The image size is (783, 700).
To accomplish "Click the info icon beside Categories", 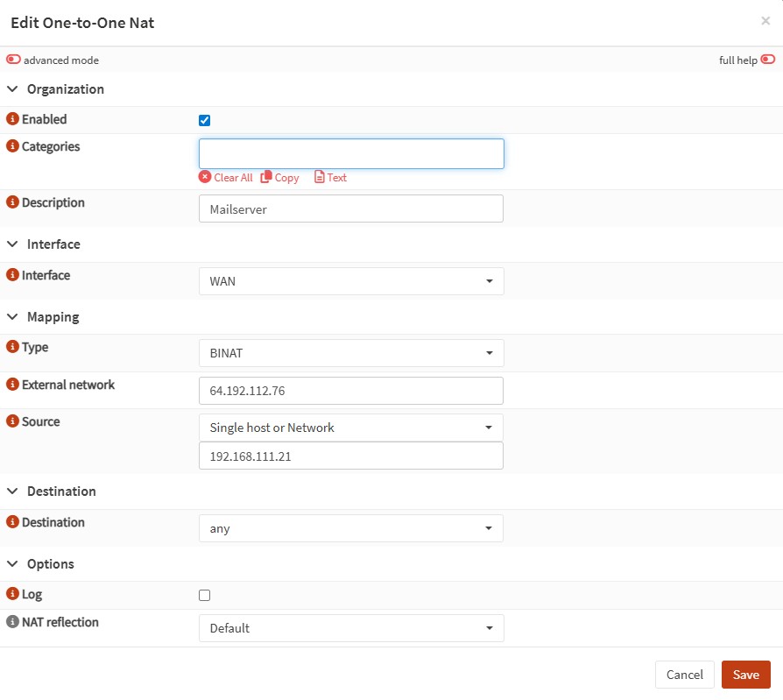I will (12, 146).
